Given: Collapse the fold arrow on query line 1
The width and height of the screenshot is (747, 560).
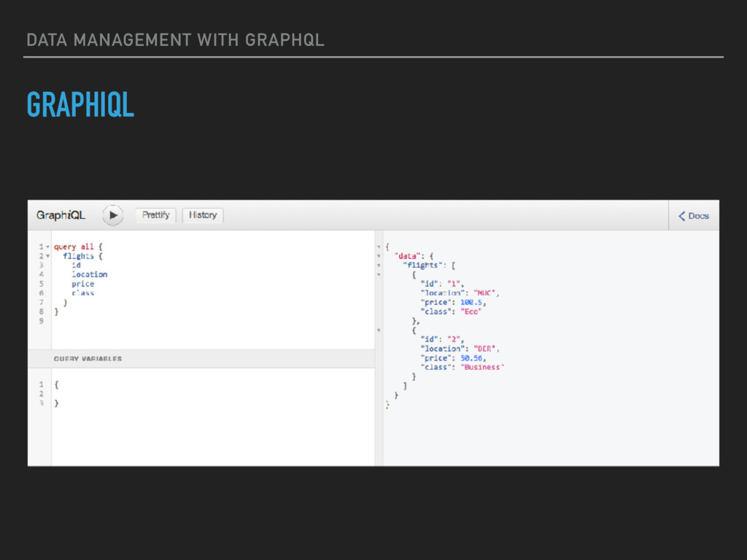Looking at the screenshot, I should click(47, 246).
